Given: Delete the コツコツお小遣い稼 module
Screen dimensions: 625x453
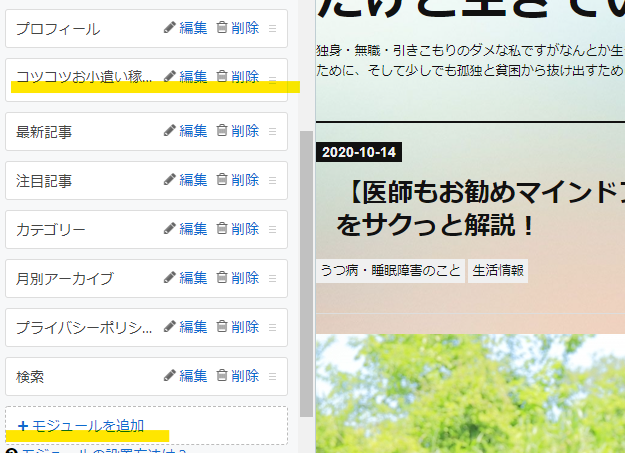Looking at the screenshot, I should pyautogui.click(x=238, y=77).
